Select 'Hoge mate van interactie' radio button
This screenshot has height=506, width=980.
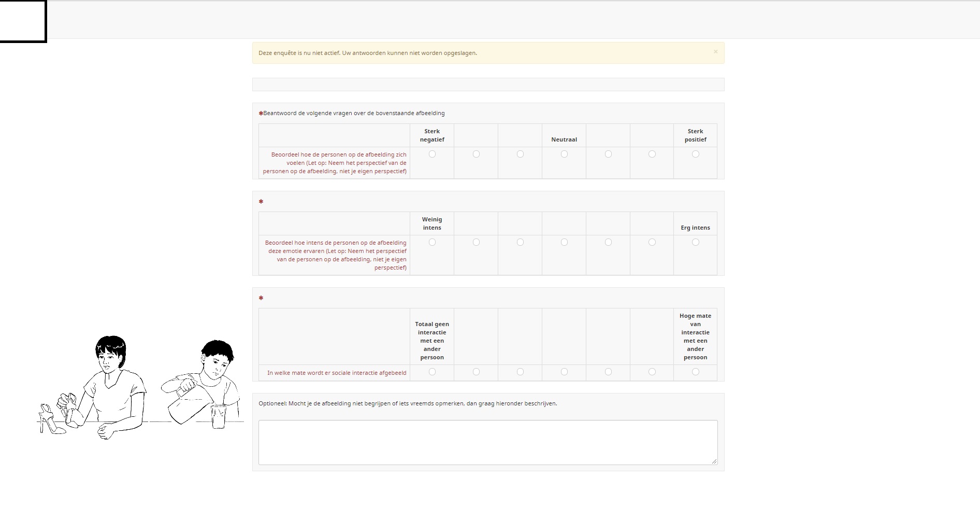695,372
